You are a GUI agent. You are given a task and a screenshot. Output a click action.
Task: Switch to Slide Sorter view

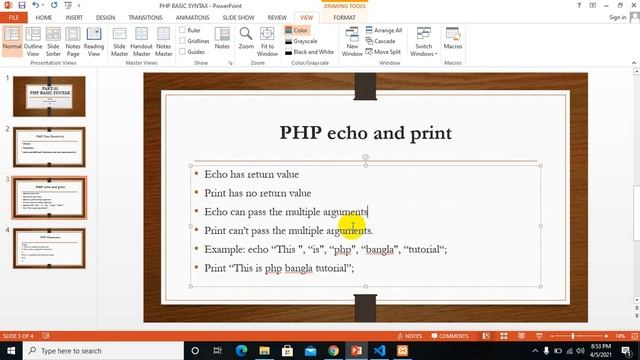tap(53, 41)
